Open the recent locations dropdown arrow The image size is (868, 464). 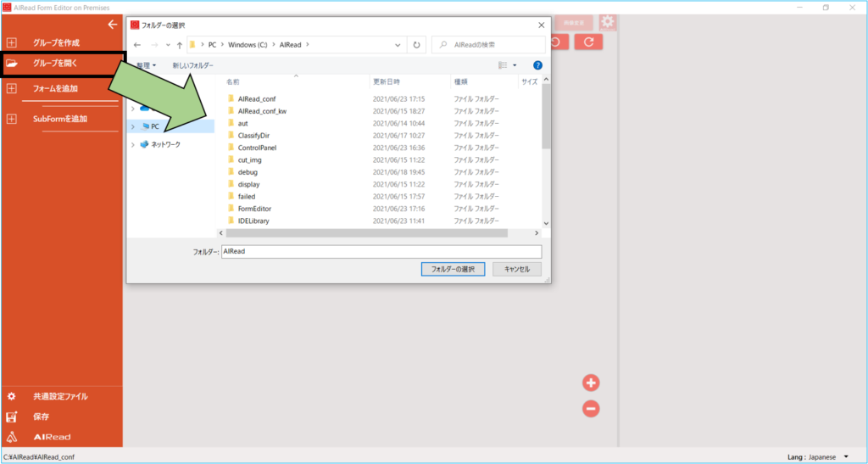[x=169, y=45]
